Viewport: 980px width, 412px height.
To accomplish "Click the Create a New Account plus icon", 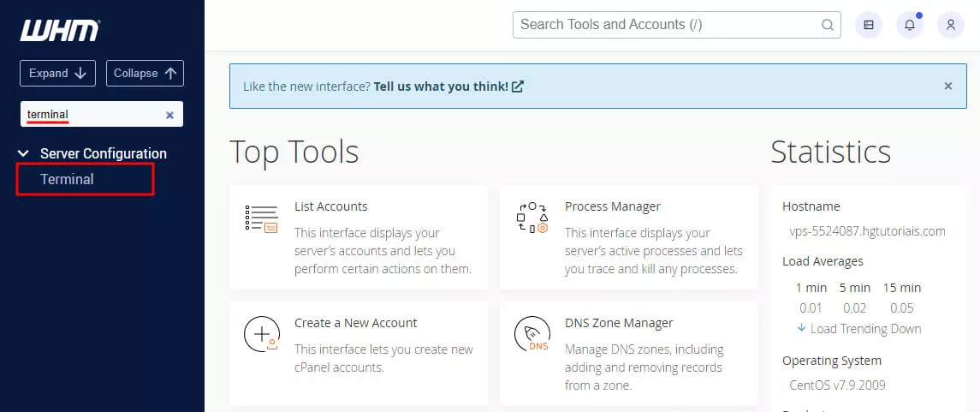I will [x=261, y=334].
